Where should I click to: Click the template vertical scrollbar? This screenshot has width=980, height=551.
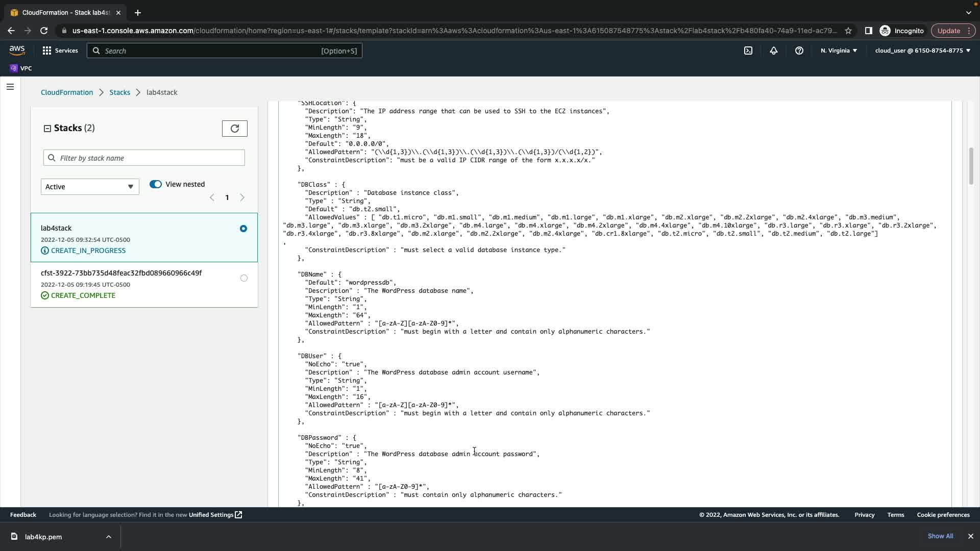(x=971, y=166)
